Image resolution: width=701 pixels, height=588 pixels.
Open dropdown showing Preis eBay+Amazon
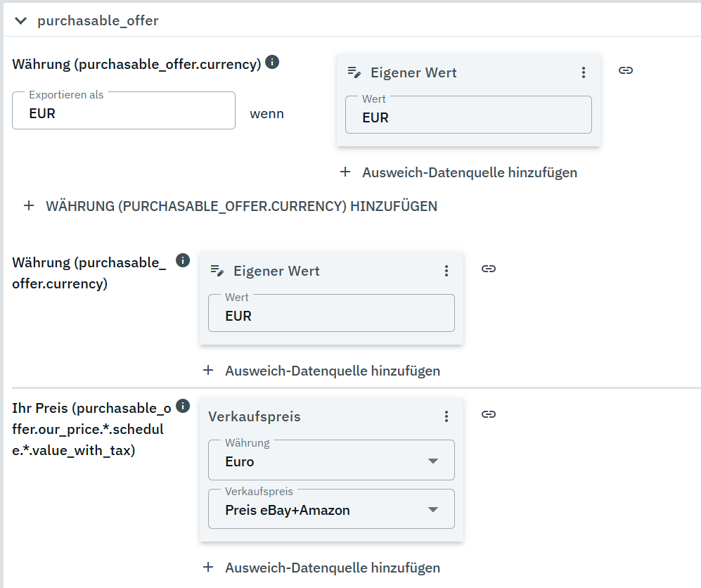click(x=331, y=510)
